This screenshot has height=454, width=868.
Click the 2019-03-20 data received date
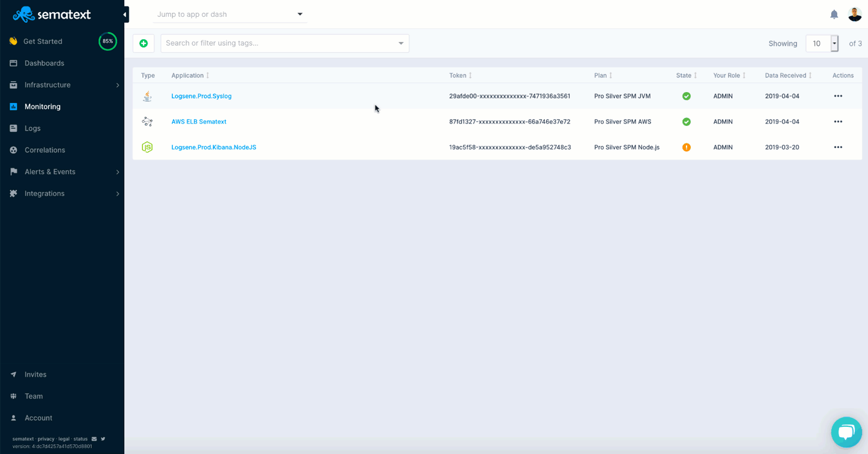782,147
